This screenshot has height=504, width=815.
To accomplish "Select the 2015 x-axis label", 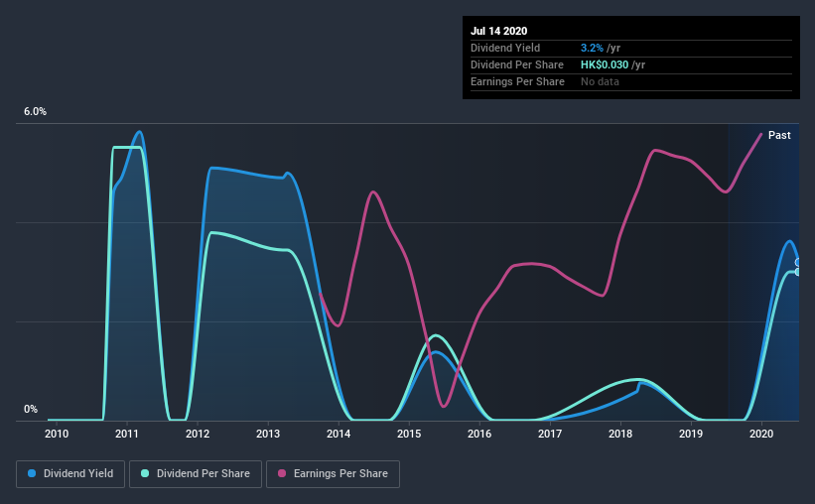I will [x=409, y=434].
